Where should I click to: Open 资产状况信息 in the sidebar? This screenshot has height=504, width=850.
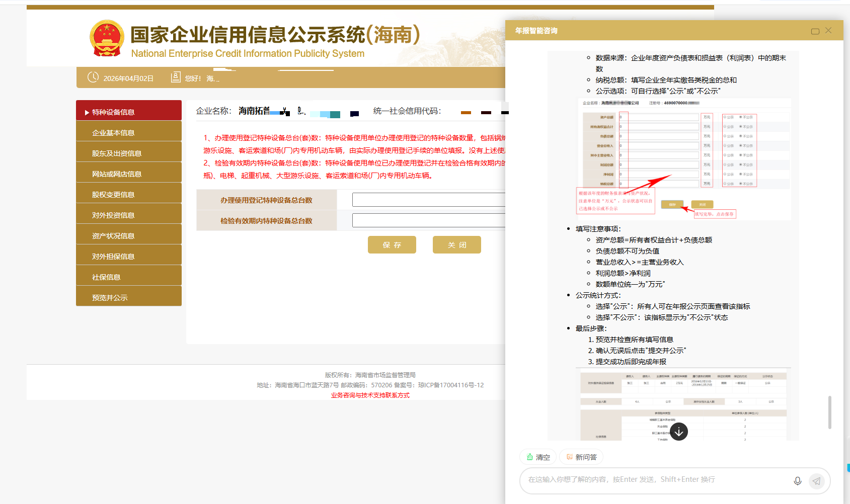tap(129, 235)
